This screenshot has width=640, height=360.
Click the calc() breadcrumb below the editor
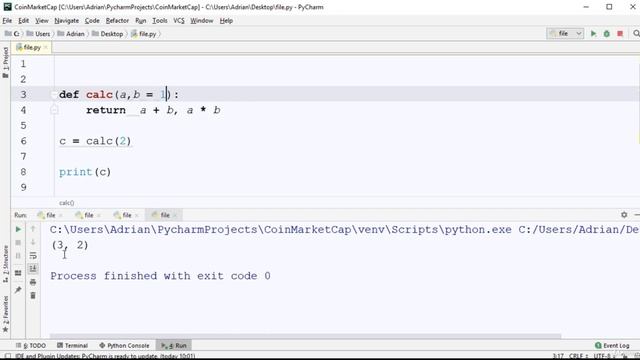click(x=67, y=203)
